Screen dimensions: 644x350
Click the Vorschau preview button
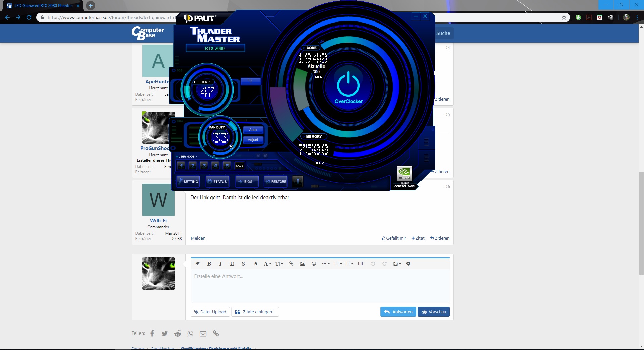434,312
